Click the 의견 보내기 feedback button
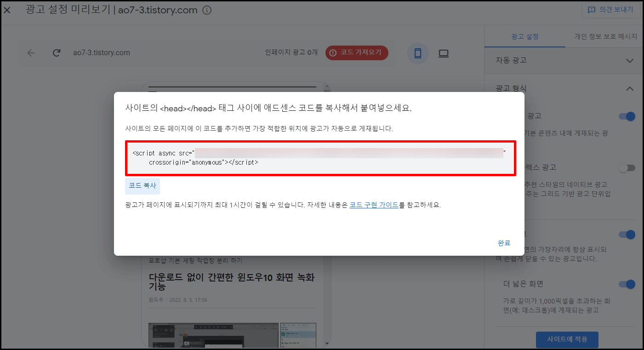 [x=611, y=10]
